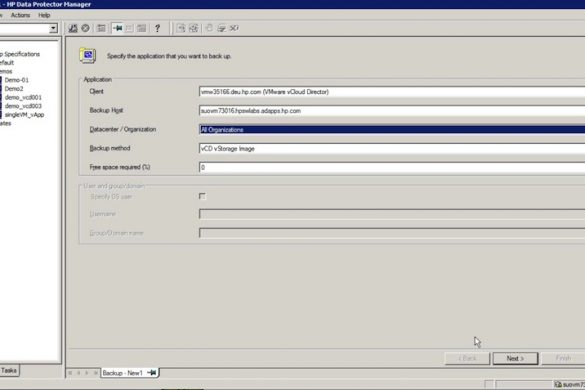Click the greyed Back button
Screen dimensions: 585x390
pos(467,358)
